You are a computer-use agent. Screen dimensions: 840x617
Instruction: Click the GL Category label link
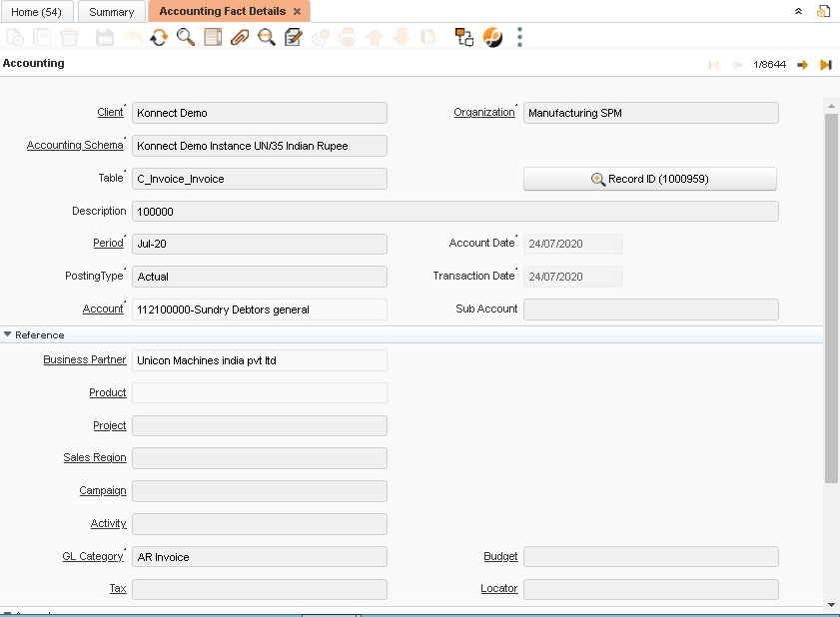pyautogui.click(x=93, y=556)
